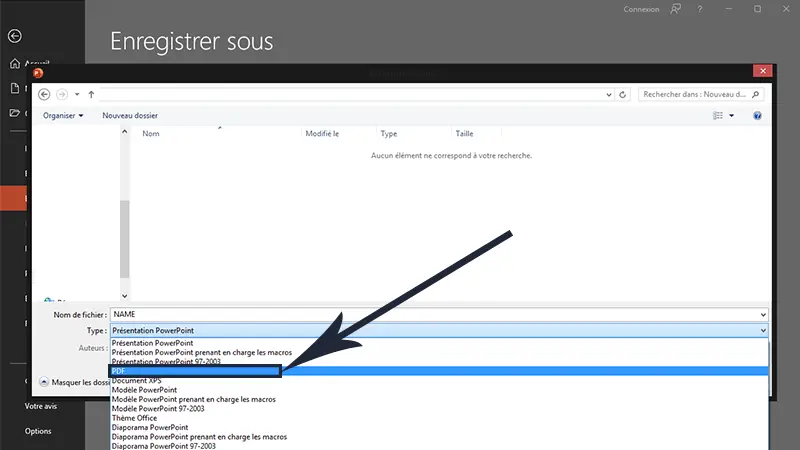
Task: Collapse folders with Masquer les dossiers
Action: pyautogui.click(x=74, y=382)
